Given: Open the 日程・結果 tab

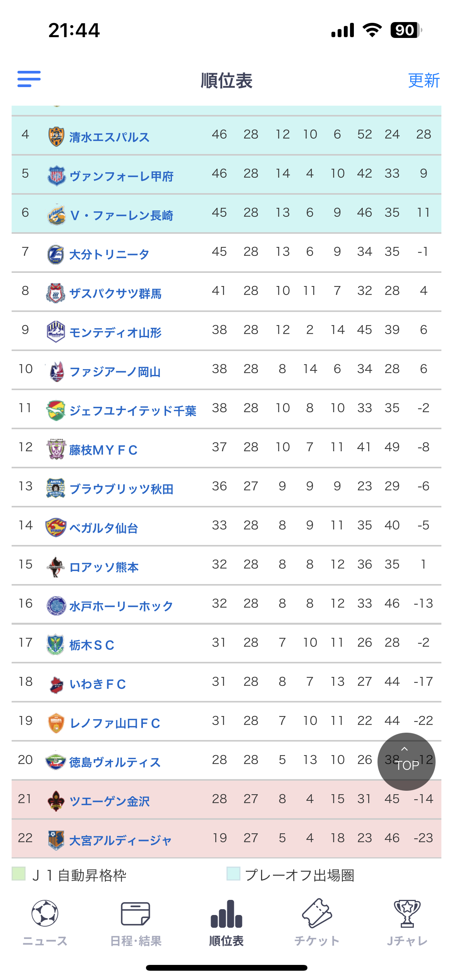Looking at the screenshot, I should (136, 923).
